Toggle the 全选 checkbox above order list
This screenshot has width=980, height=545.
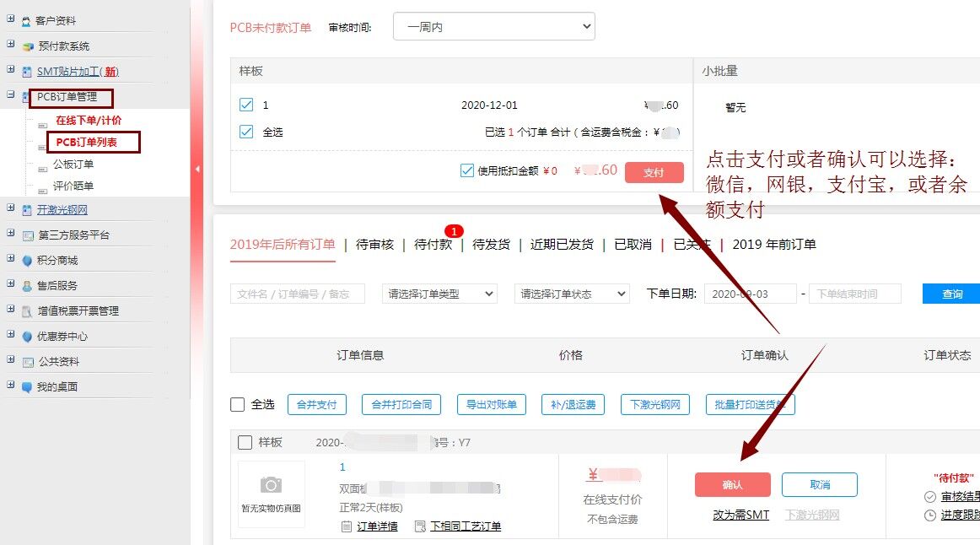[238, 405]
